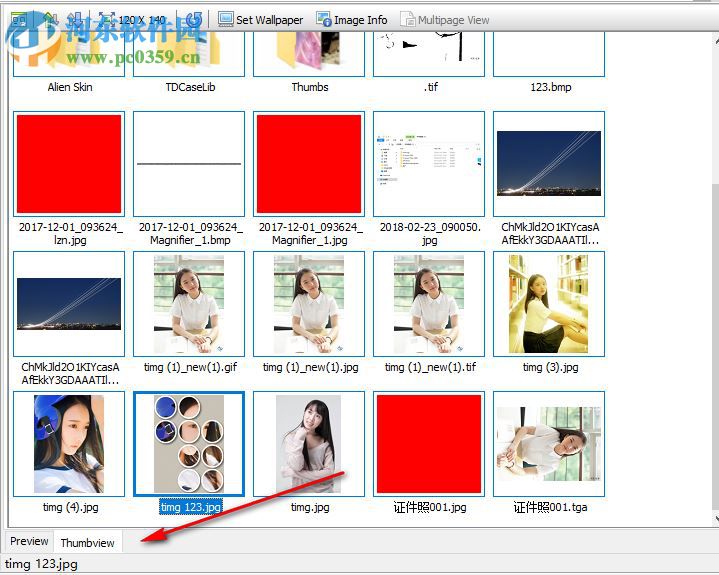Select the 2018-02-23_090050.jpg screenshot thumbnail

click(x=429, y=164)
